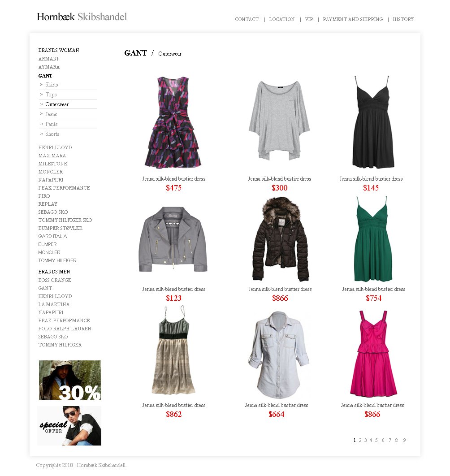View the $475 patterned ruffle dress
This screenshot has width=450, height=476.
173,122
